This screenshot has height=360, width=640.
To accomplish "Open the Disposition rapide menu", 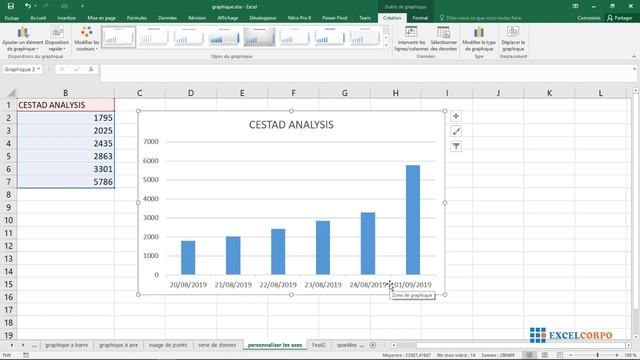I will point(57,39).
